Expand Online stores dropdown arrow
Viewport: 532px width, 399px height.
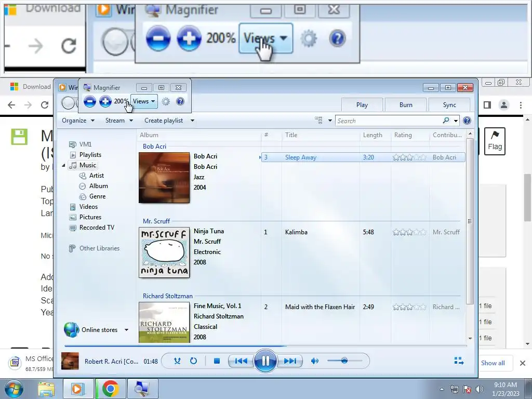(x=127, y=330)
